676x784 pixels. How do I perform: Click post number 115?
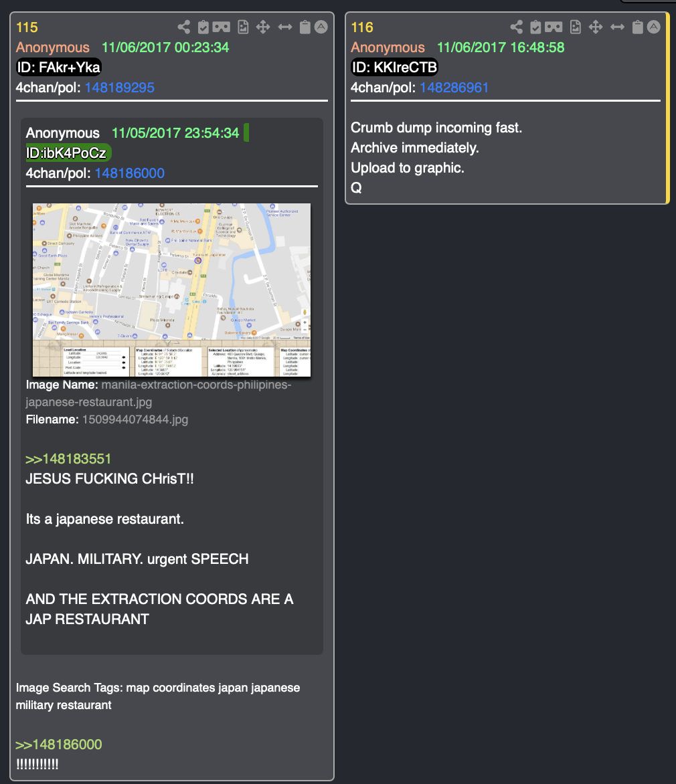click(27, 27)
